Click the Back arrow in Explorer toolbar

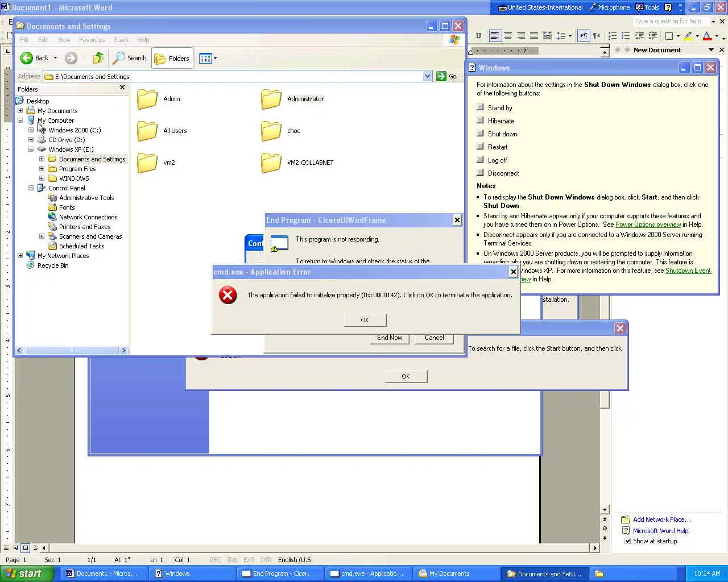27,58
